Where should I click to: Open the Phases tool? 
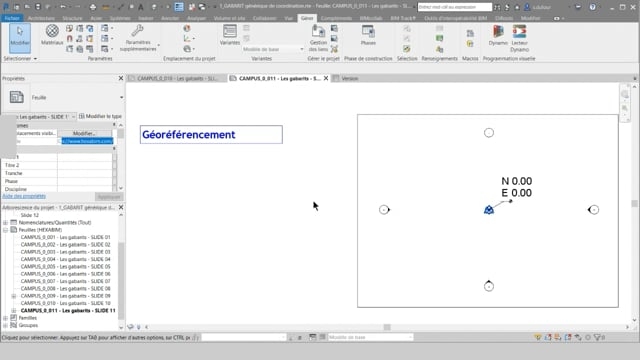(x=368, y=35)
